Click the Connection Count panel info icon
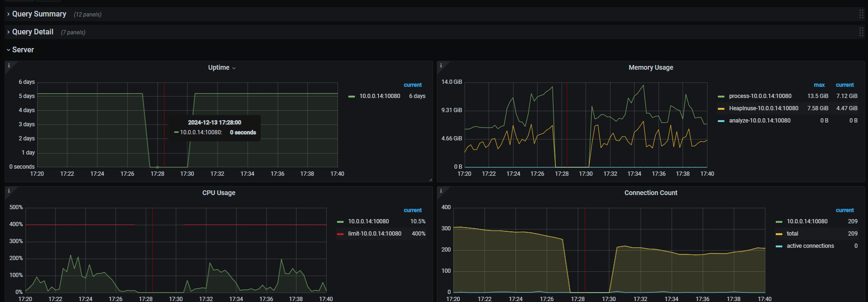Image resolution: width=868 pixels, height=302 pixels. (441, 191)
